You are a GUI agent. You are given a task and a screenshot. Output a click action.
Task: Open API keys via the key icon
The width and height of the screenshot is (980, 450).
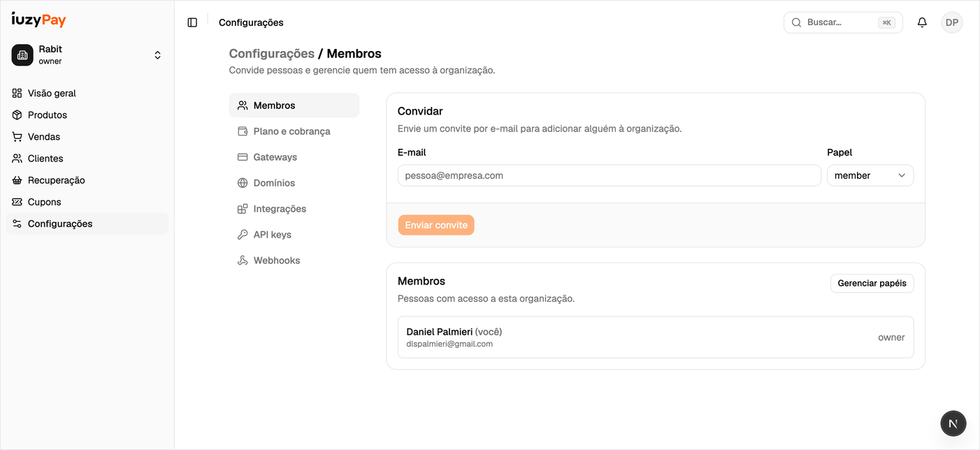click(243, 235)
